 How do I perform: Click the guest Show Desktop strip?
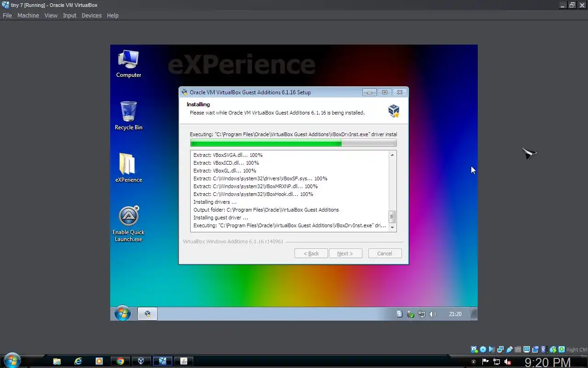tap(475, 314)
